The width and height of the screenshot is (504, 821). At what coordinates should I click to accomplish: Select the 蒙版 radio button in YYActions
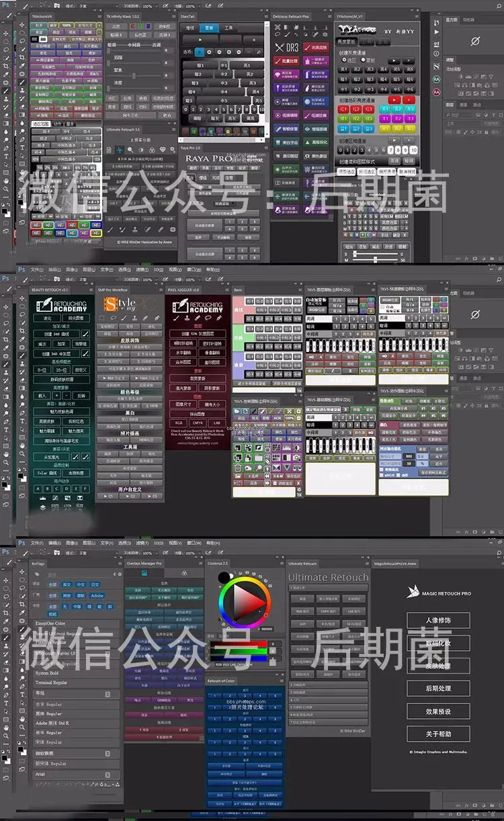(x=369, y=59)
